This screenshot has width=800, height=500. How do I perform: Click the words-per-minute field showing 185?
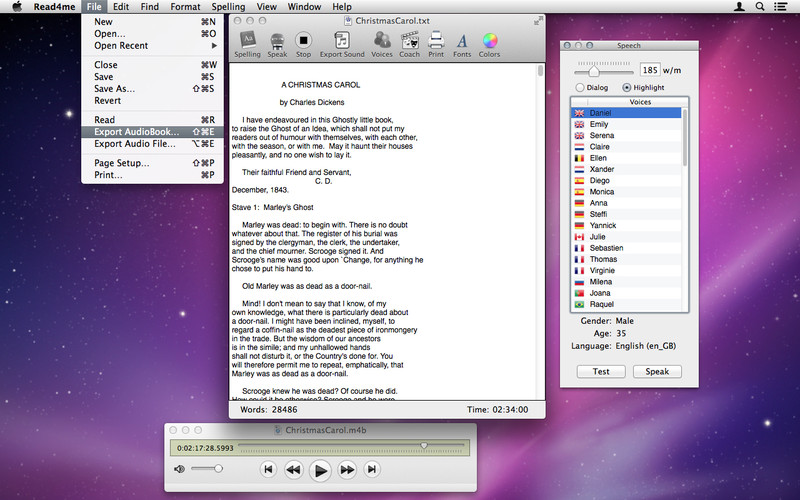coord(650,70)
